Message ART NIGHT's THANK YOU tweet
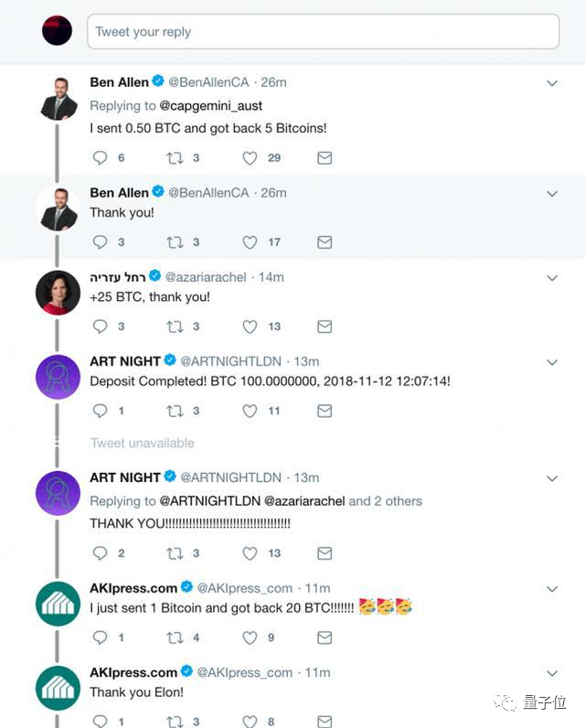The width and height of the screenshot is (585, 728). pyautogui.click(x=324, y=553)
